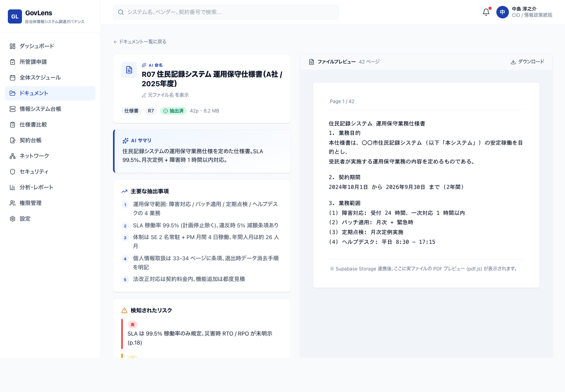The image size is (565, 392).
Task: Open notifications via the bell icon
Action: (486, 12)
